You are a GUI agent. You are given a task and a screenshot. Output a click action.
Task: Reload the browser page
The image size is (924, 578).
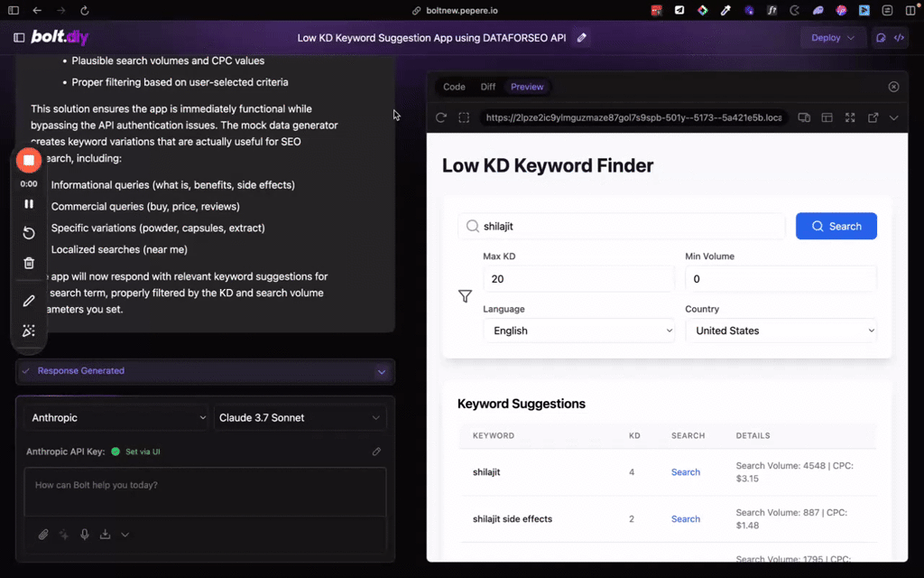[84, 11]
